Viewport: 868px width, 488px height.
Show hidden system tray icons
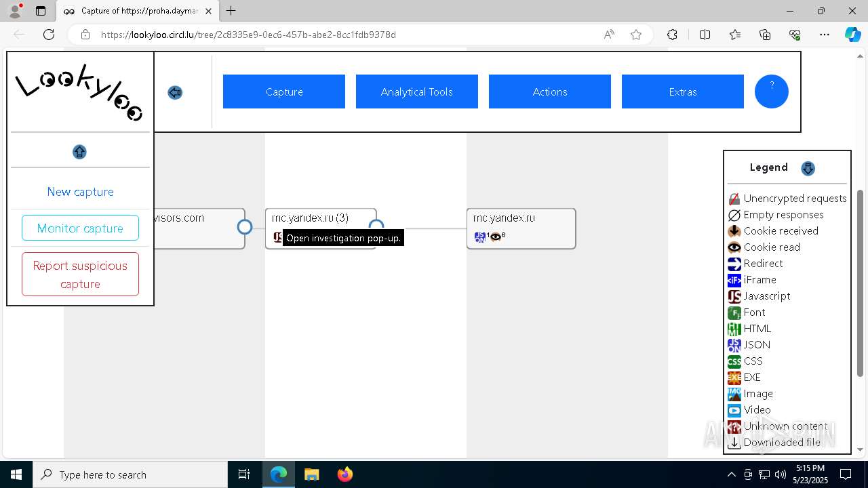pos(731,474)
